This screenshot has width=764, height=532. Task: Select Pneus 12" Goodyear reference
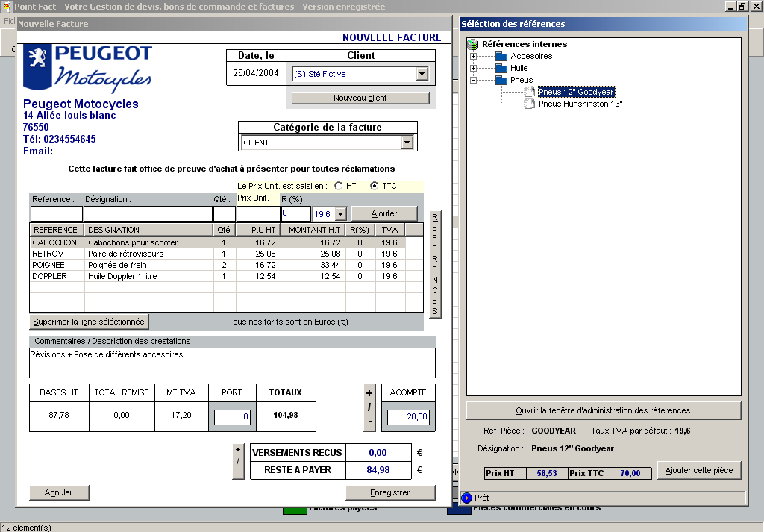[576, 92]
